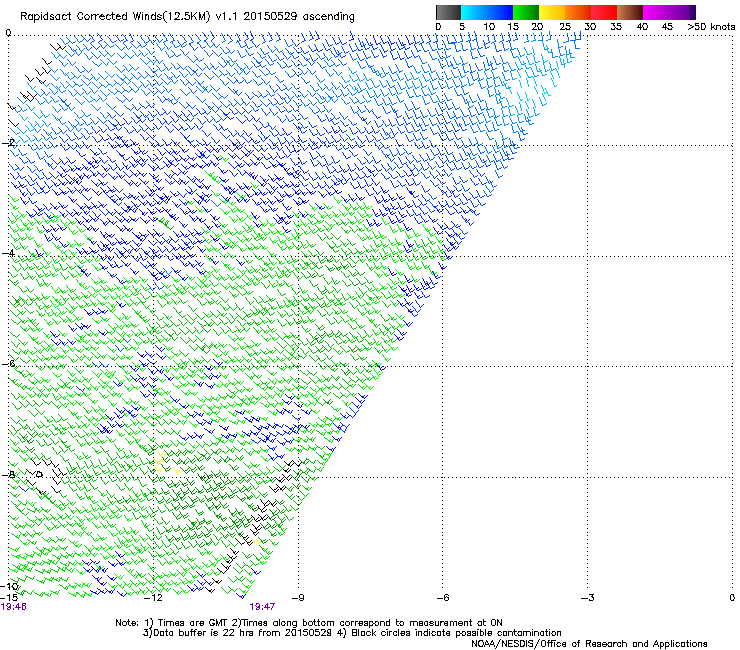Select the red 30–35 knots legend segment
This screenshot has height=650, width=740.
point(604,12)
